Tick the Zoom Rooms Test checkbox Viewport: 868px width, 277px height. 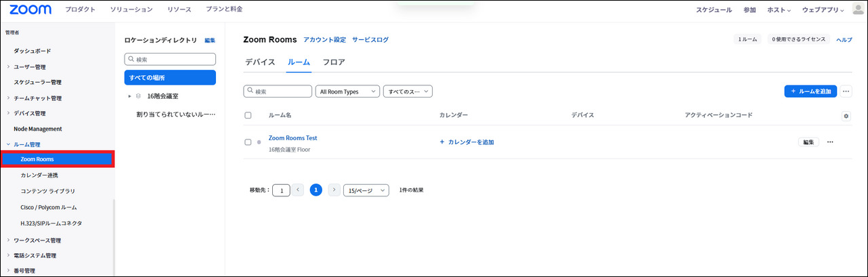click(248, 142)
